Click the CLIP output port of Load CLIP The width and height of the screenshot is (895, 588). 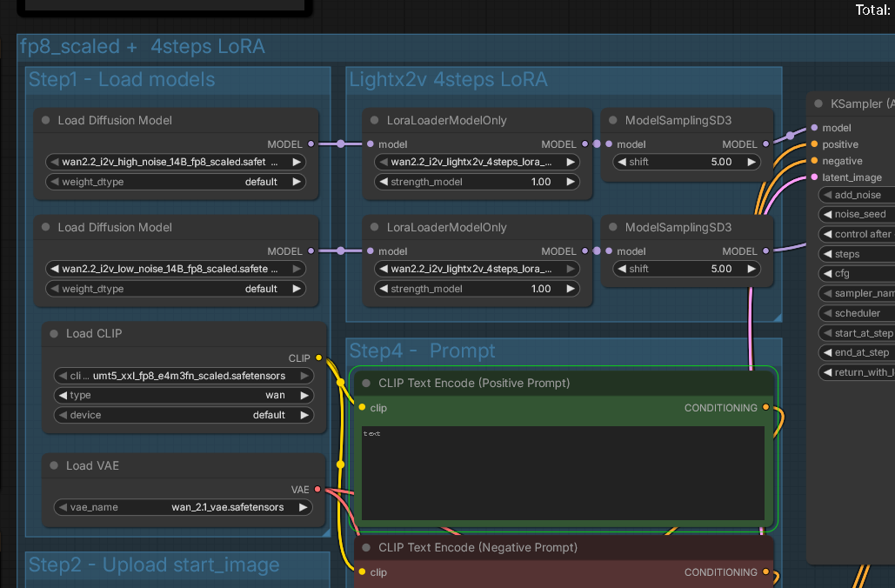tap(319, 358)
